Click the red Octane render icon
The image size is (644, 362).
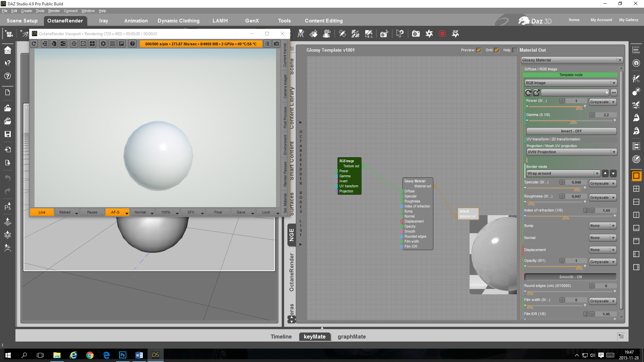click(442, 34)
